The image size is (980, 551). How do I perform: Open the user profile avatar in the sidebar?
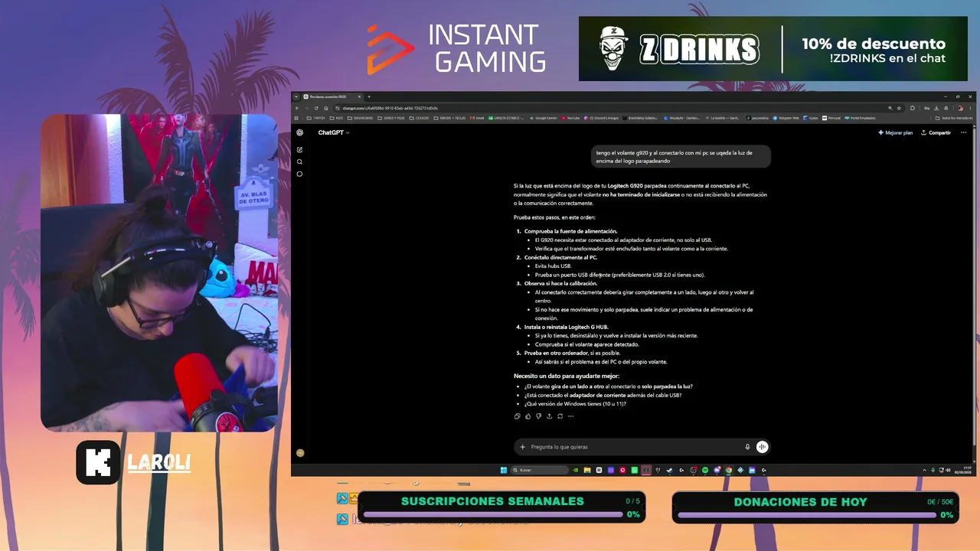300,452
